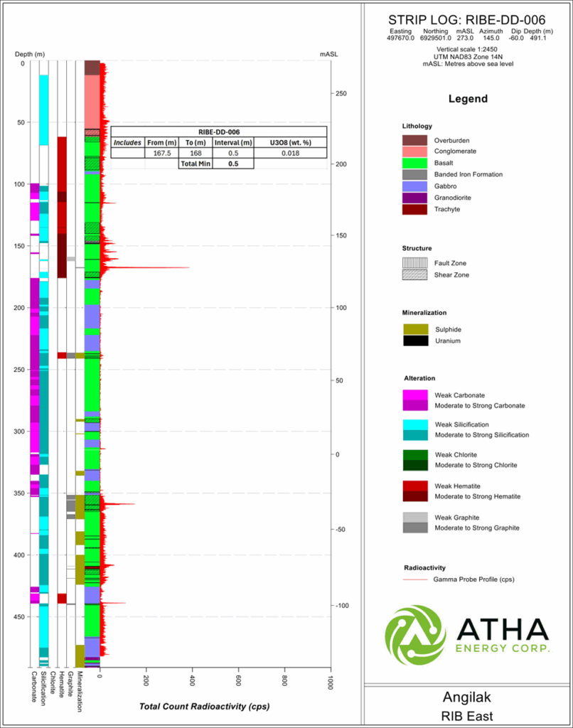The image size is (573, 728).
Task: Click the U3O8 (wt. %) table header
Action: click(x=290, y=142)
